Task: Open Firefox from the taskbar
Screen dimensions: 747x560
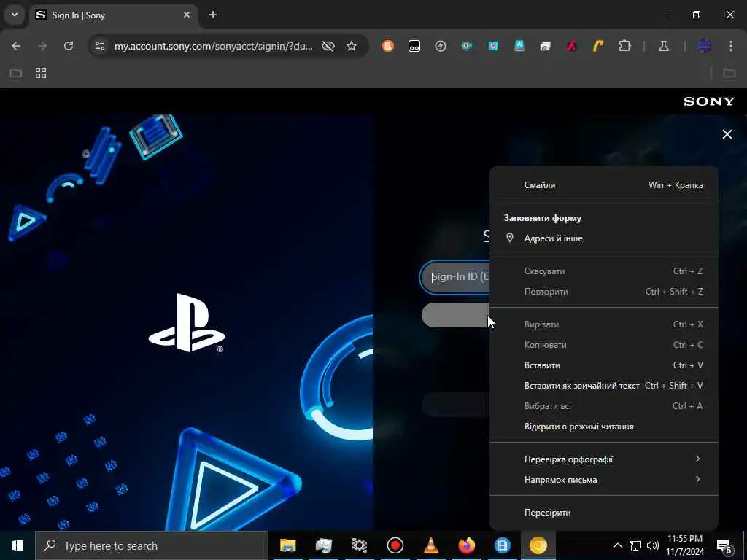Action: pyautogui.click(x=466, y=545)
